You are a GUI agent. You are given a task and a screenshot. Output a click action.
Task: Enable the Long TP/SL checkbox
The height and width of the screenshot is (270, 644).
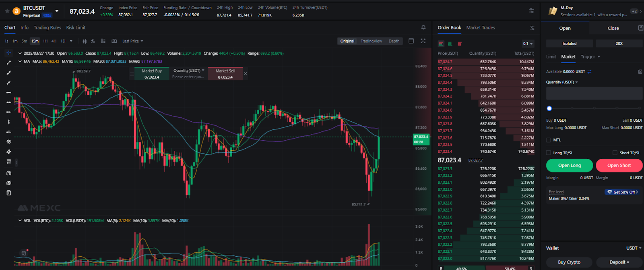click(549, 153)
